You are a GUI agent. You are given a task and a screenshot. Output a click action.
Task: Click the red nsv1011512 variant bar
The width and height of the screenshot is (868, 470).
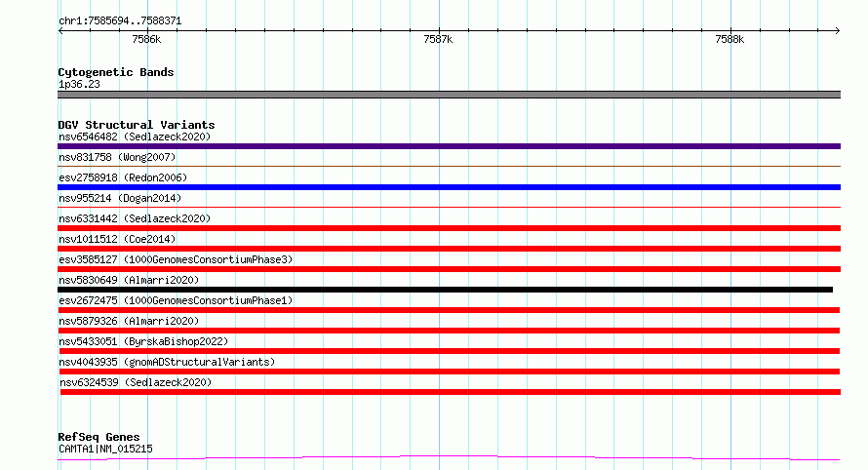tap(449, 249)
